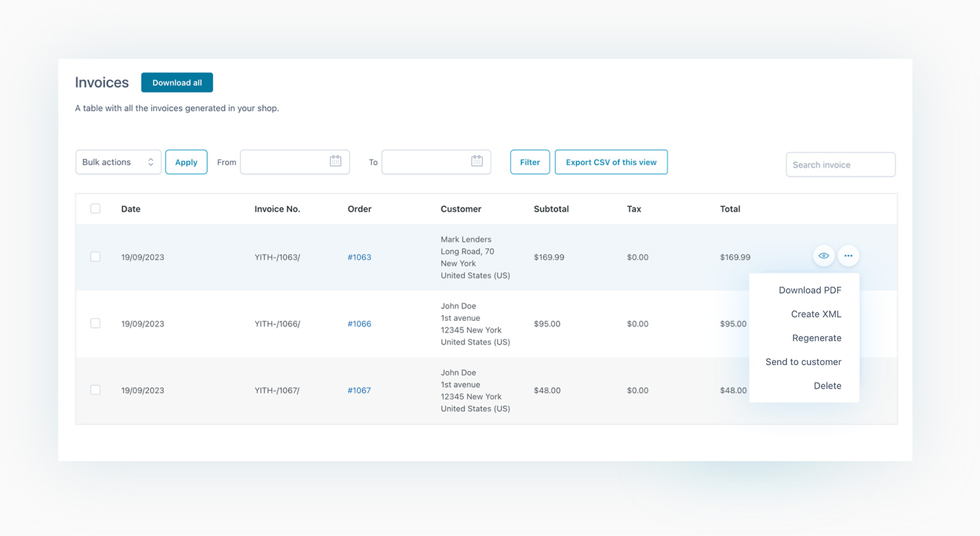Open order #1066 via its link

359,323
